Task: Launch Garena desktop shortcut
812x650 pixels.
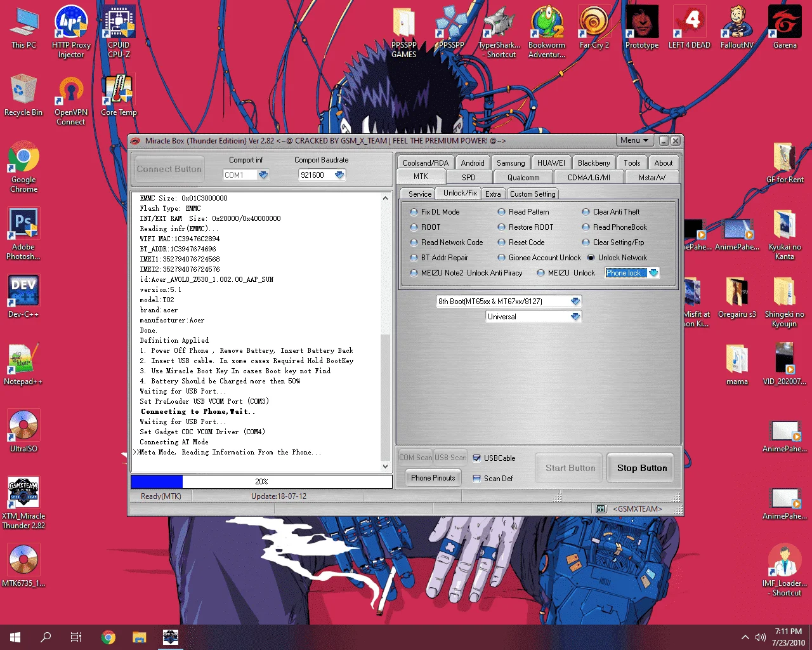Action: [x=785, y=29]
